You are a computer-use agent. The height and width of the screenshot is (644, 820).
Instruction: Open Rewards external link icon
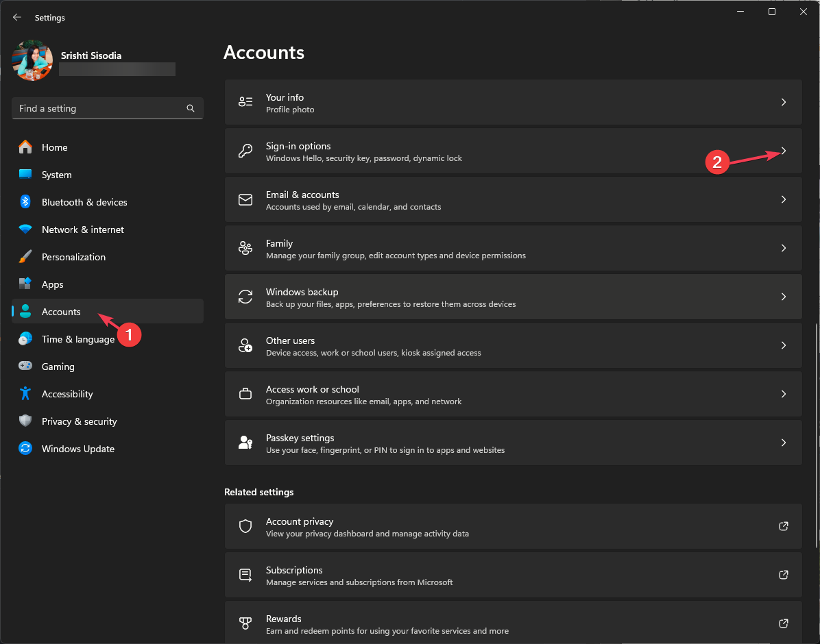pos(784,623)
